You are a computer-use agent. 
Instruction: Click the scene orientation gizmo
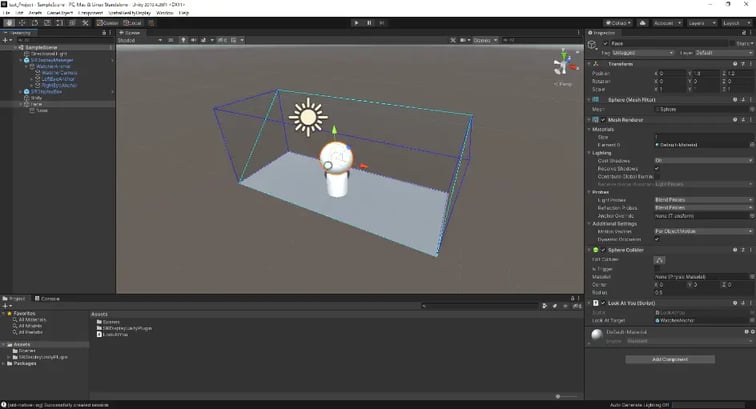pos(563,66)
